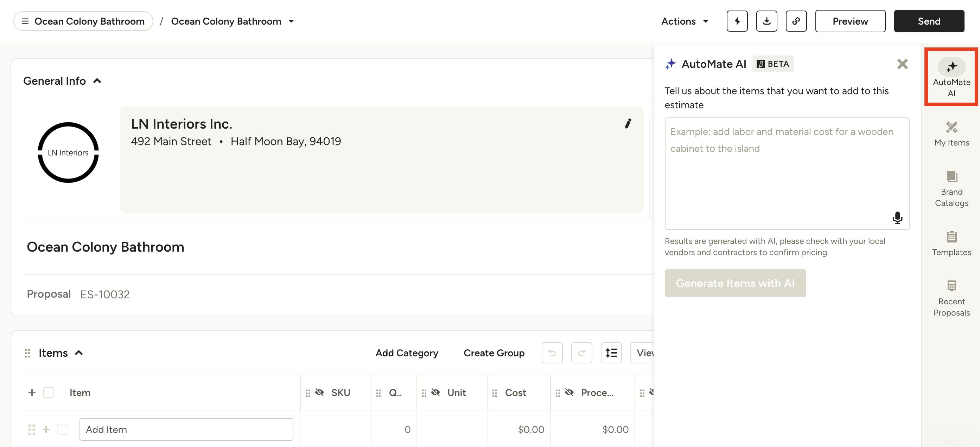This screenshot has width=980, height=447.
Task: Open Recent Proposals panel
Action: (x=952, y=298)
